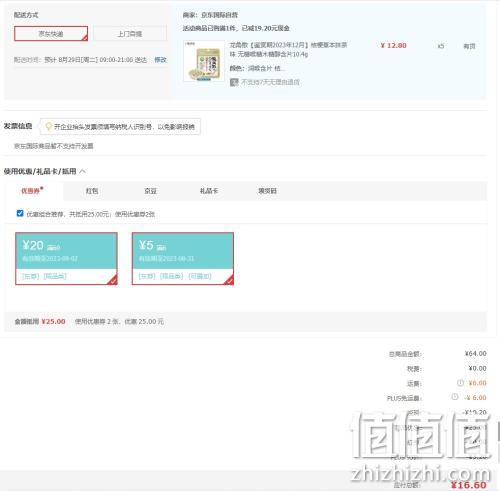Click the 修改 delivery time link
This screenshot has width=500, height=491.
pyautogui.click(x=160, y=60)
